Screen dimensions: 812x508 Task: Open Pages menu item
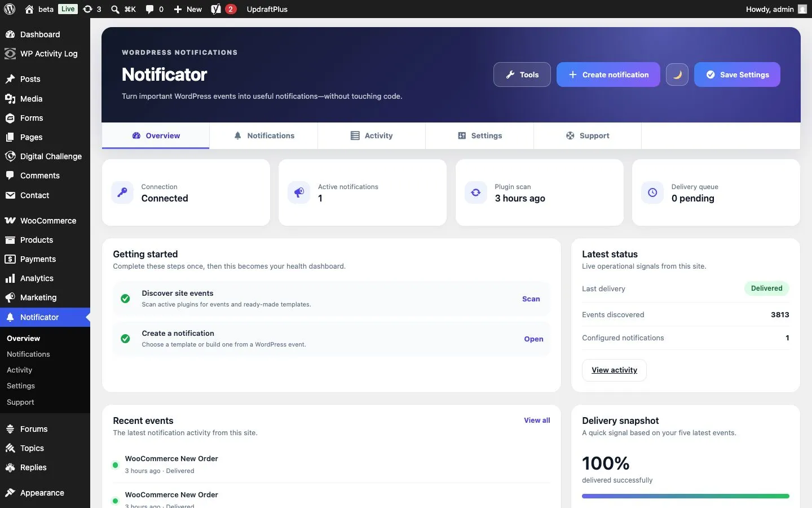coord(45,137)
